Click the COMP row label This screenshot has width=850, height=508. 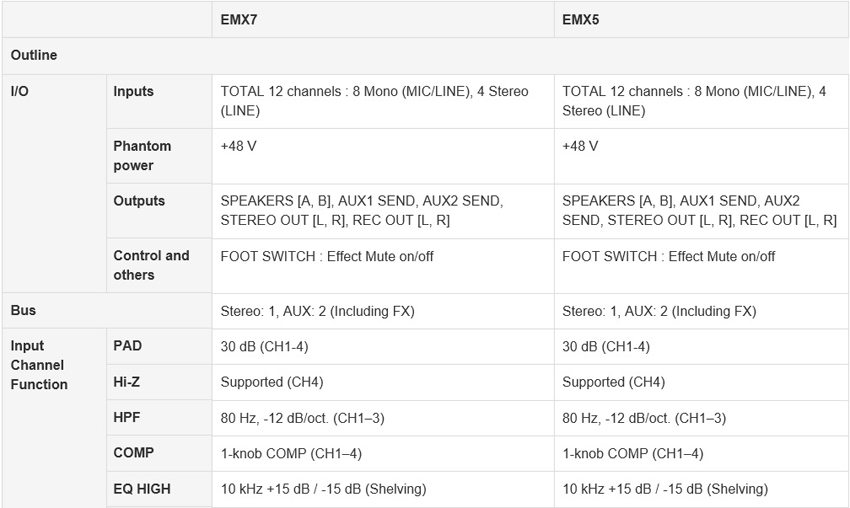(133, 453)
